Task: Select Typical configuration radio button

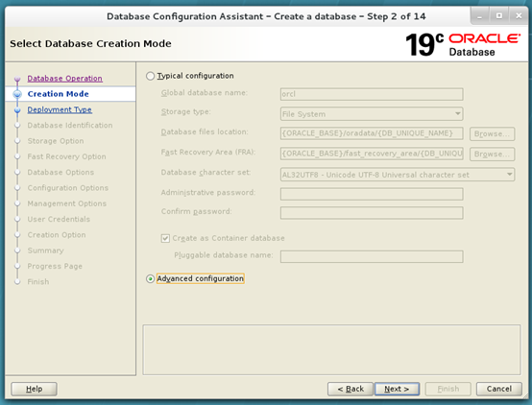Action: (x=151, y=76)
